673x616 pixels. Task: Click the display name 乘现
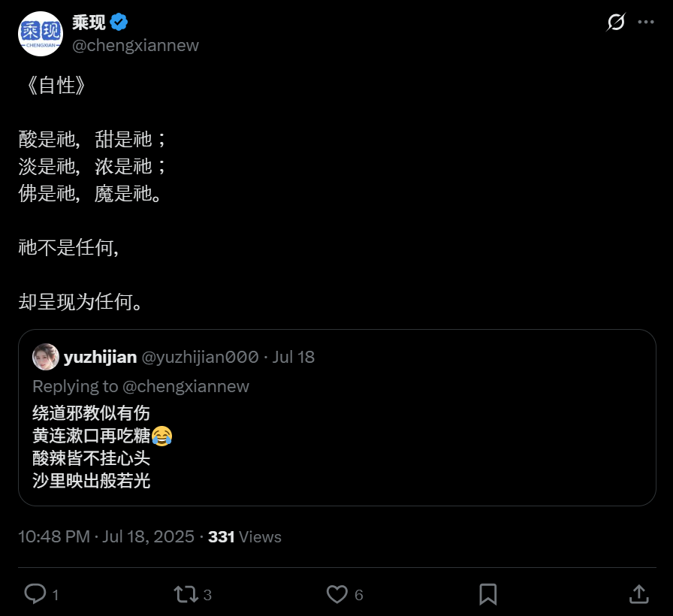click(x=89, y=23)
